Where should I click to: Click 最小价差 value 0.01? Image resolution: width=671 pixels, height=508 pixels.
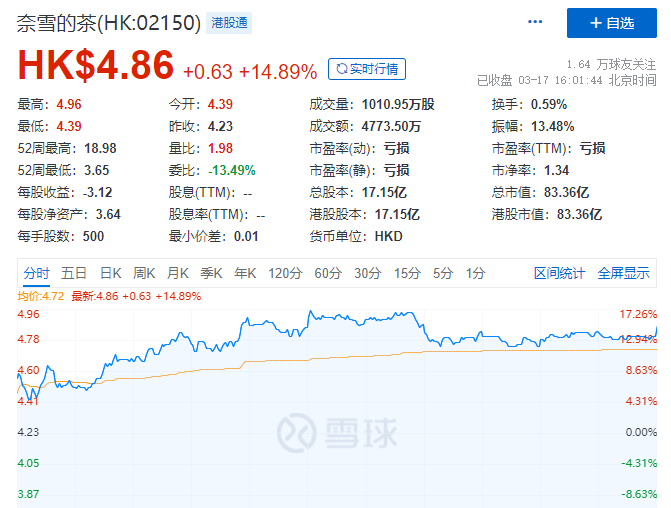coord(246,236)
